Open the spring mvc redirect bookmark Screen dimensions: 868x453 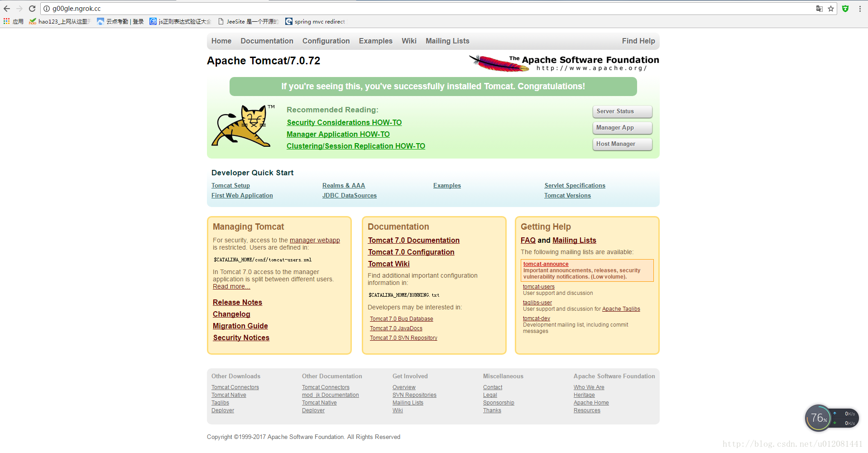[315, 21]
